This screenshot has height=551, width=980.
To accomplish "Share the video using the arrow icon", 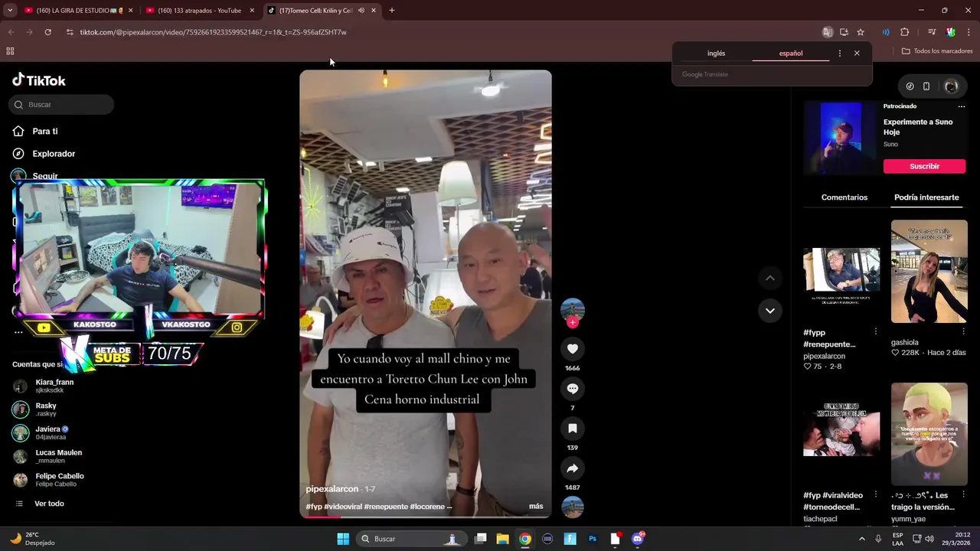I will tap(572, 468).
